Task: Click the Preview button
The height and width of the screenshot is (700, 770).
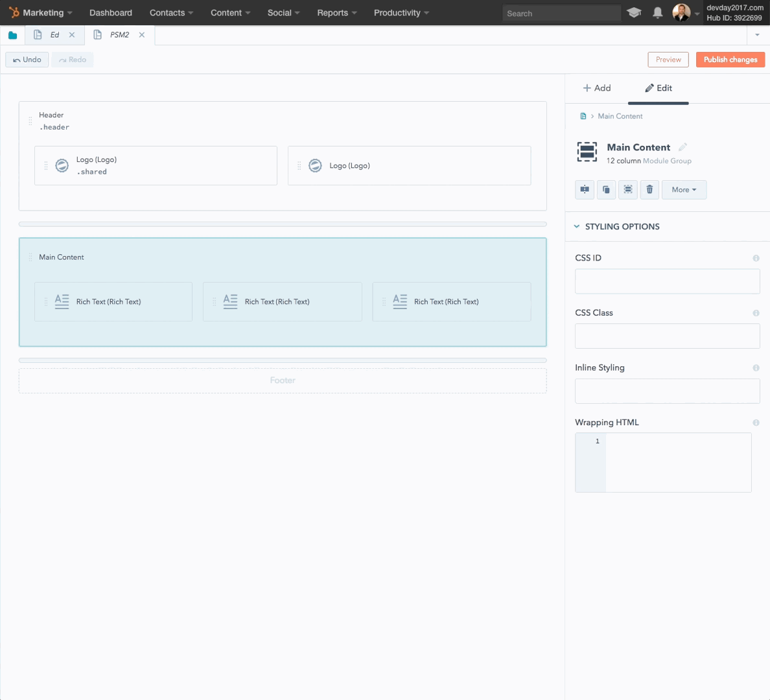Action: (668, 60)
